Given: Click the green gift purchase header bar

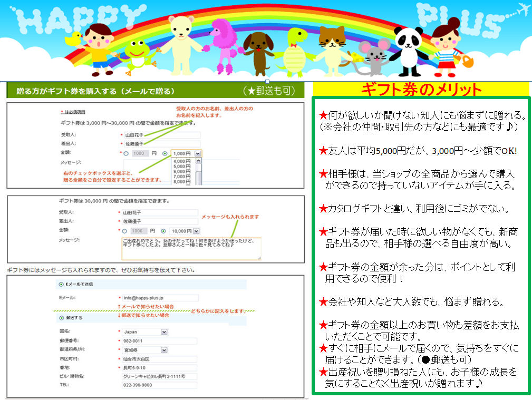Looking at the screenshot, I should 156,91.
